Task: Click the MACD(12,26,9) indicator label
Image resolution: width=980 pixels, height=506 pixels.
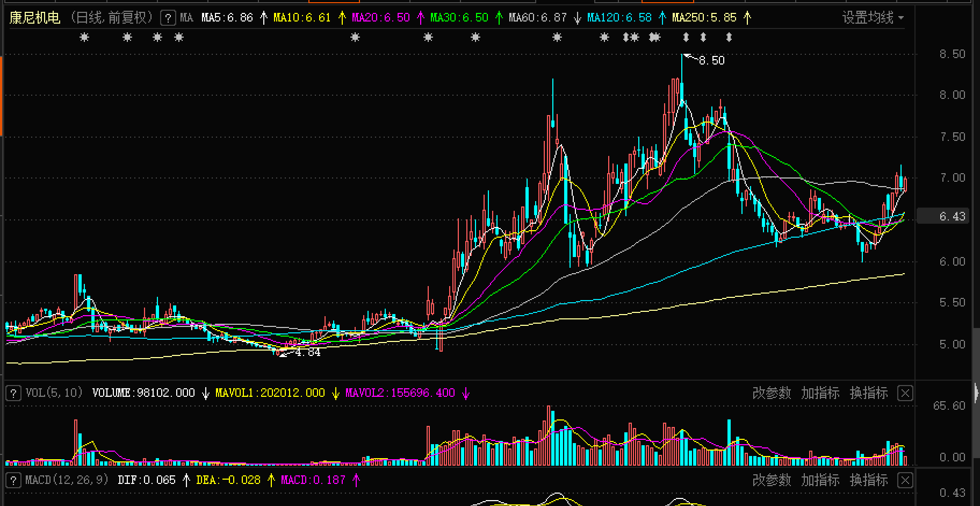Action: point(67,480)
